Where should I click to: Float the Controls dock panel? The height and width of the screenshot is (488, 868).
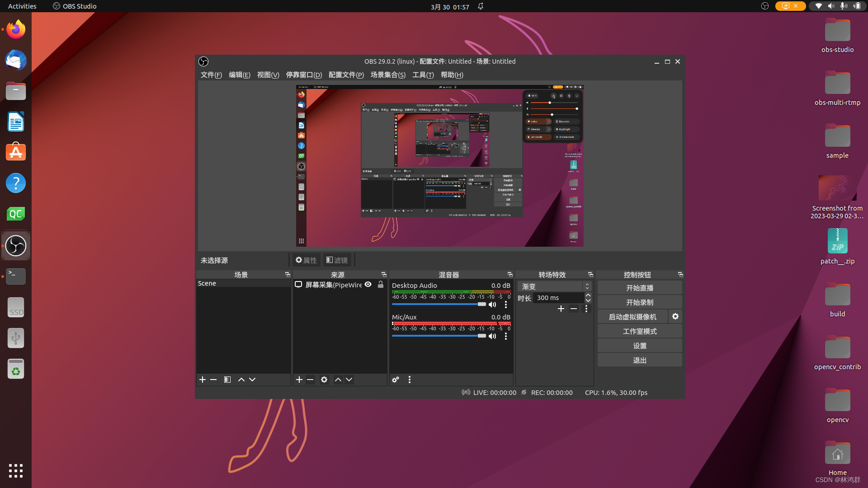pos(680,275)
